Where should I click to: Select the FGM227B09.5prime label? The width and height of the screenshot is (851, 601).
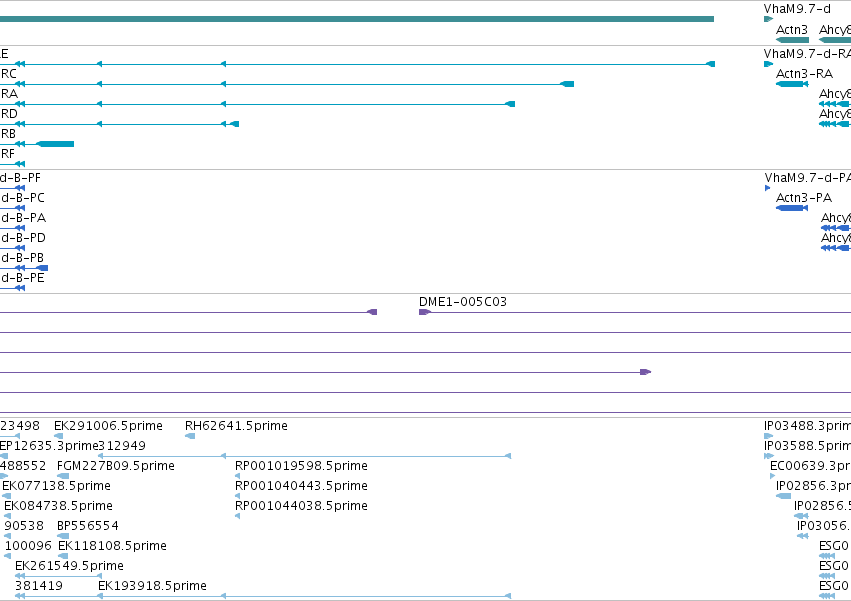pyautogui.click(x=116, y=466)
